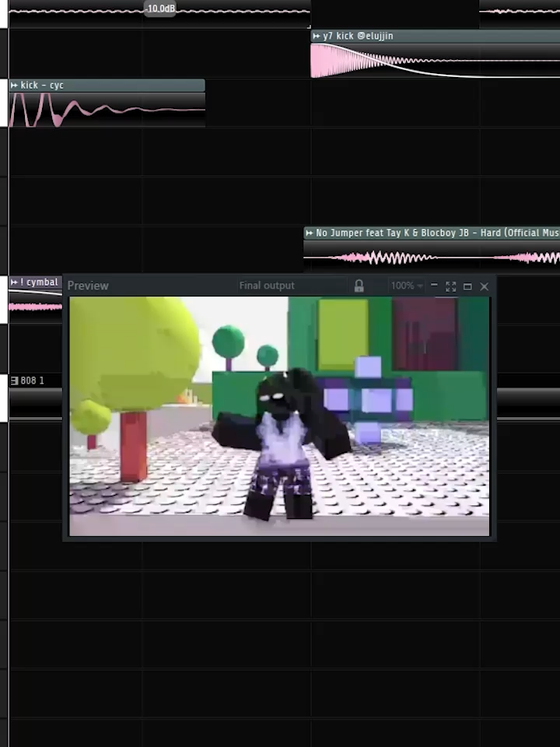
Task: Click the y7 kick waveform with fade curve
Action: 436,61
